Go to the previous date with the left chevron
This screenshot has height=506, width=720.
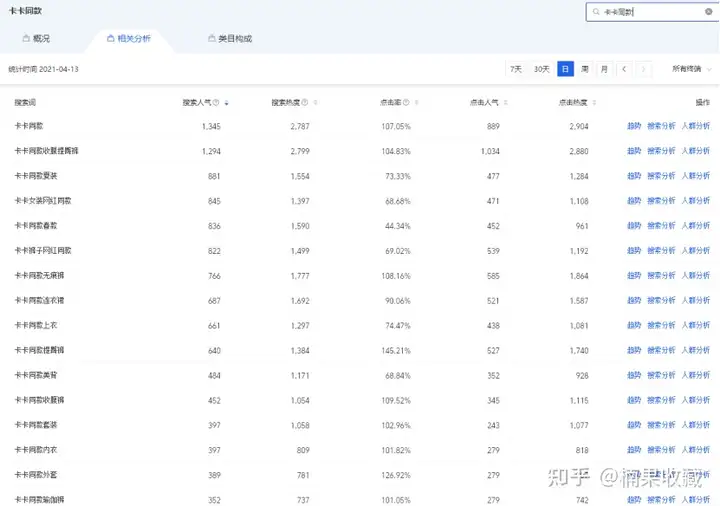[624, 69]
